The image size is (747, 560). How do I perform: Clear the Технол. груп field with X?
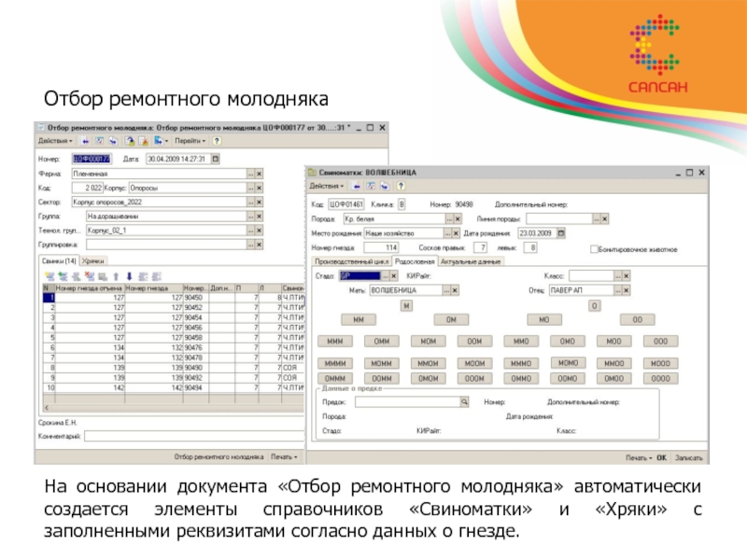(x=260, y=231)
